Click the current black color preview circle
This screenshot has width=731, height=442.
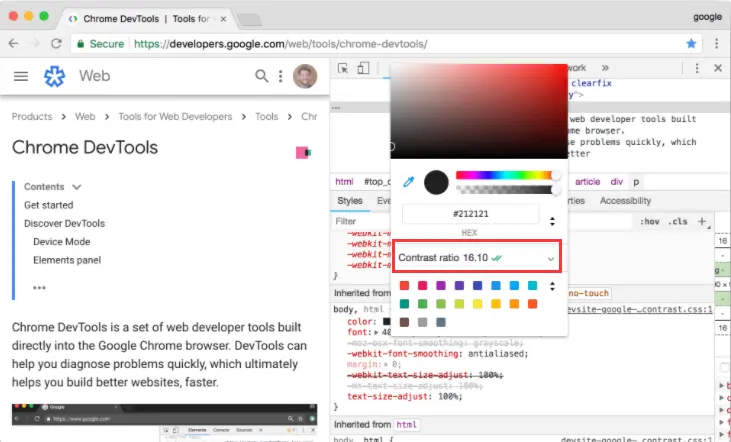point(436,182)
